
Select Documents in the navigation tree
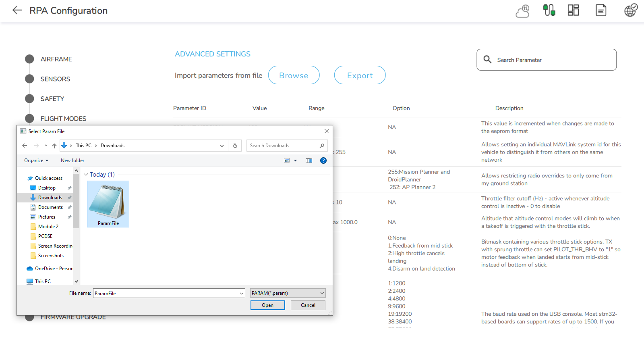pos(50,207)
